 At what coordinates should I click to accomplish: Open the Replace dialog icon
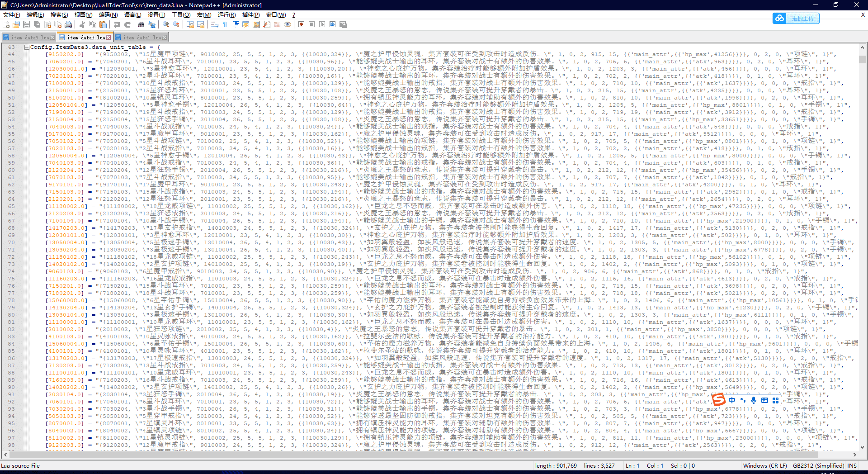click(152, 24)
